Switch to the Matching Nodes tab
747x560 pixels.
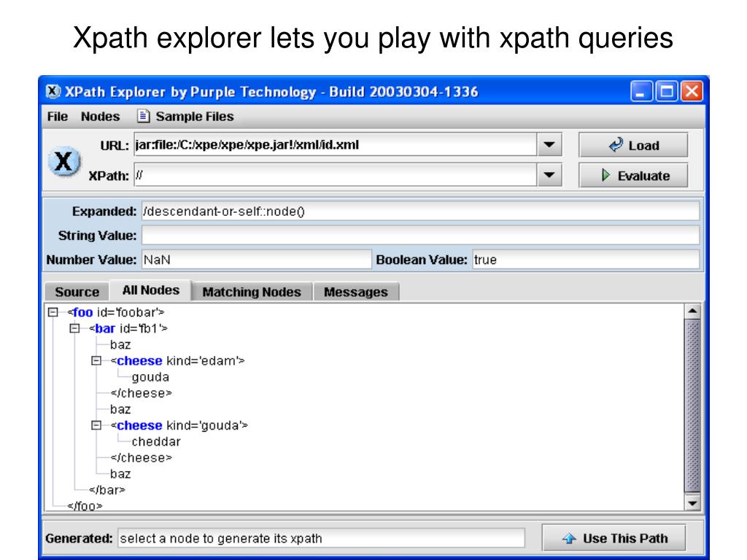[251, 292]
